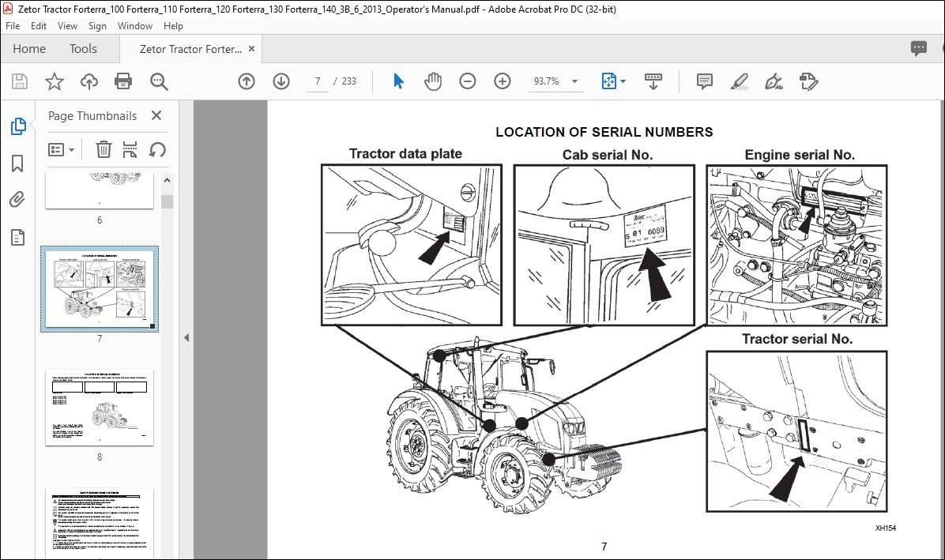Delete selected page with the trash icon

point(104,149)
